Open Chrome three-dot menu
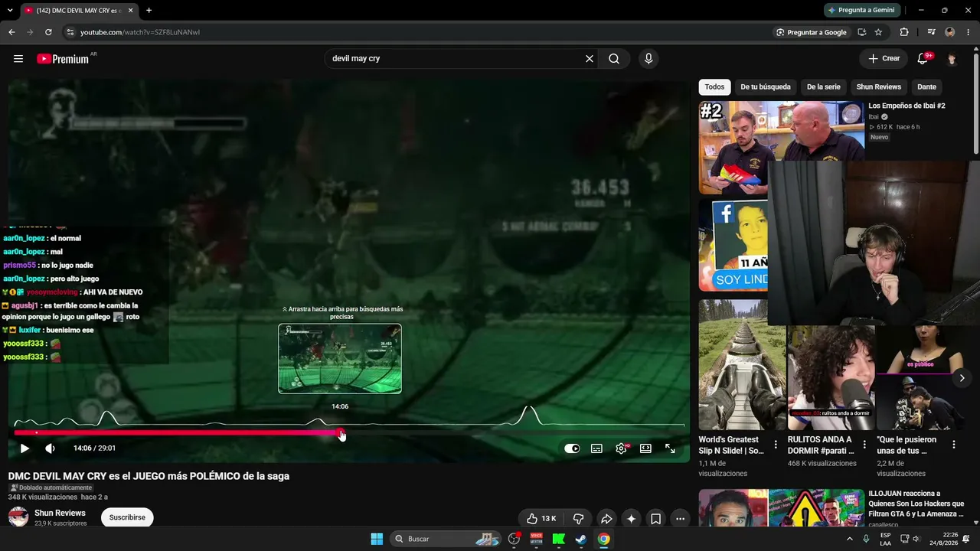The width and height of the screenshot is (980, 551). pos(969,32)
